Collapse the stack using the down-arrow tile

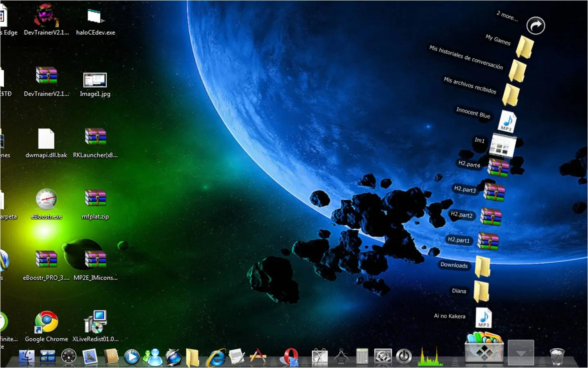click(521, 352)
